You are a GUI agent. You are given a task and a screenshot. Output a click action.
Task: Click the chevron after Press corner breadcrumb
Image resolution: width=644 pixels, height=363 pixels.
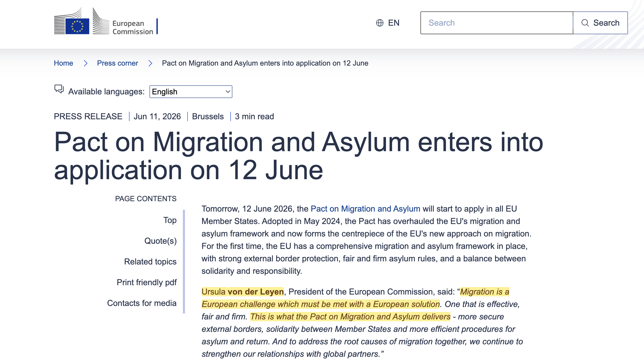150,63
